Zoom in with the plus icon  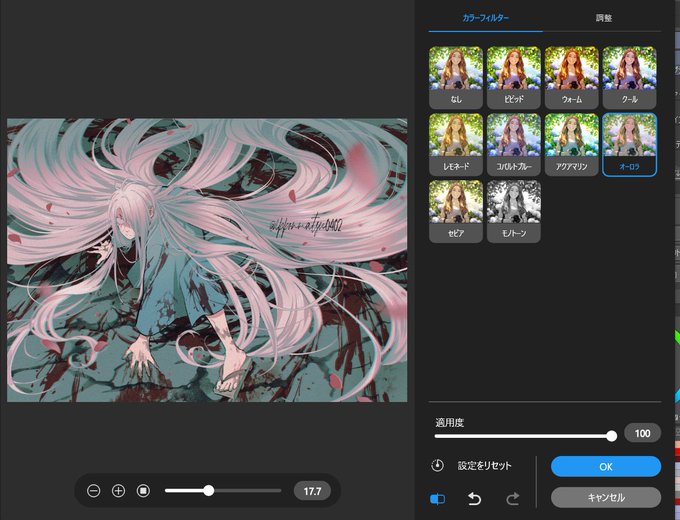(x=118, y=491)
